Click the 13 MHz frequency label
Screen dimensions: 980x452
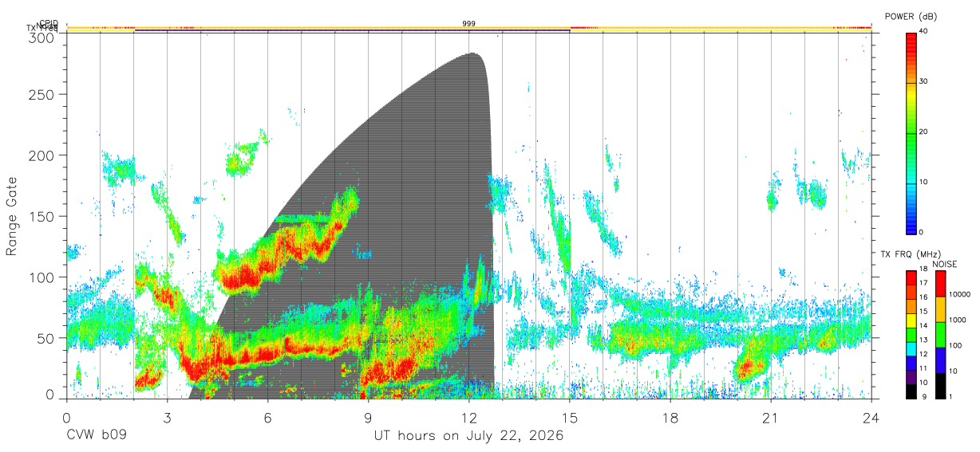[x=923, y=340]
